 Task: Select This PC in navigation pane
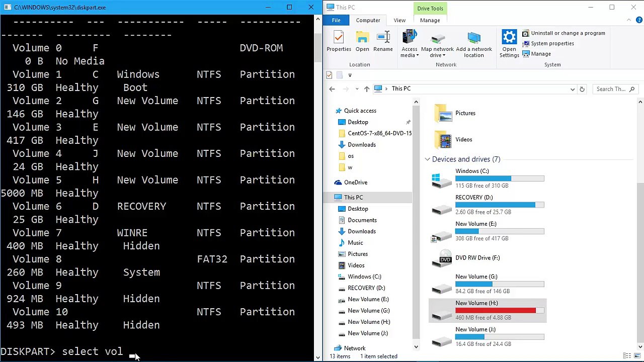353,198
